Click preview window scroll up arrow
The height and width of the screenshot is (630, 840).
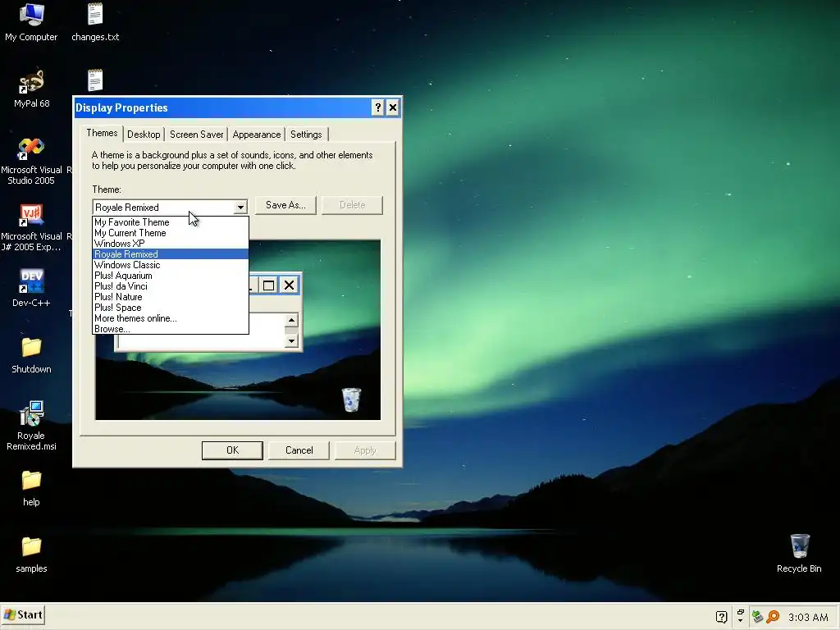(291, 321)
